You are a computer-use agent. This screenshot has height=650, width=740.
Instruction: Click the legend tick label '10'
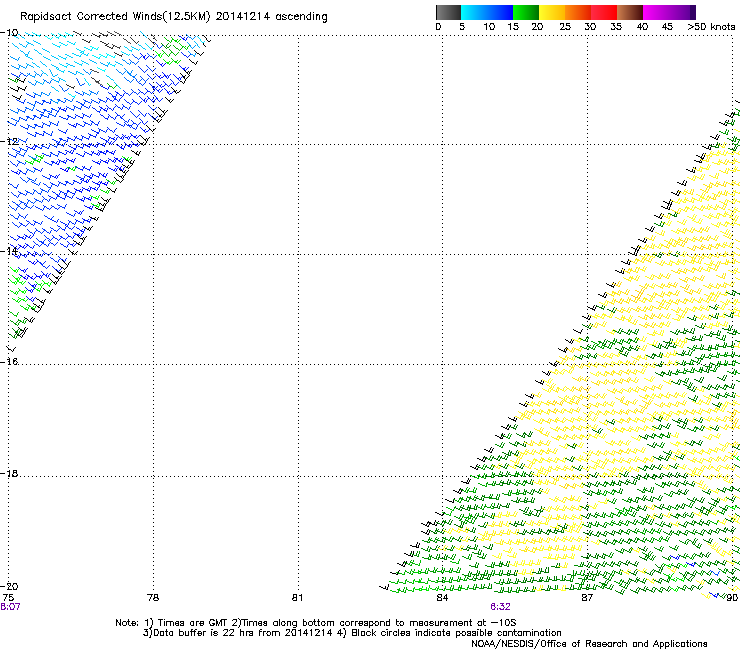tap(489, 27)
